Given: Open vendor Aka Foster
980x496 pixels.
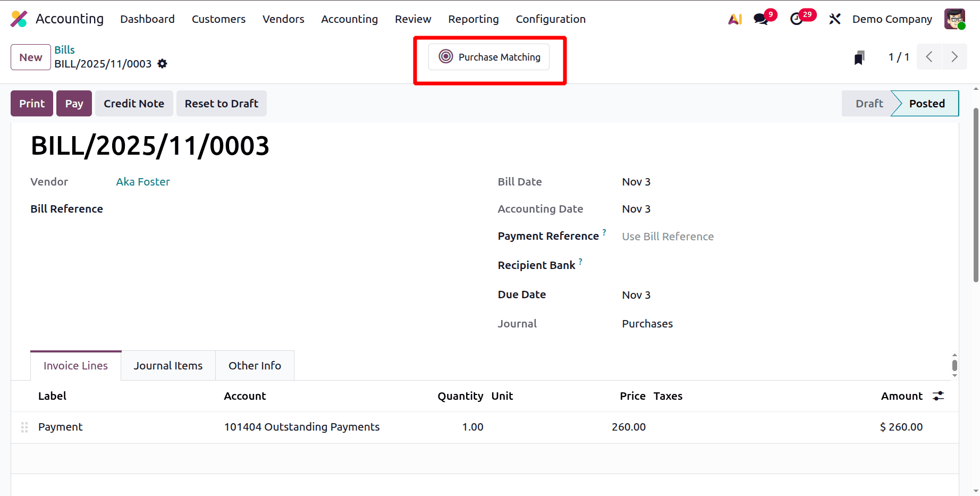Looking at the screenshot, I should tap(142, 181).
